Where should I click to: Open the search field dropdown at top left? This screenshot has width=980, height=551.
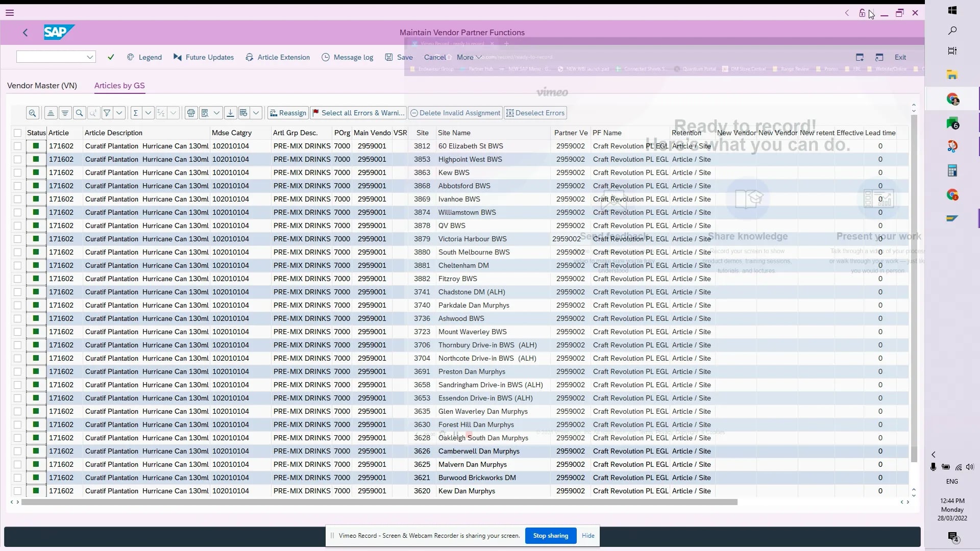point(90,57)
